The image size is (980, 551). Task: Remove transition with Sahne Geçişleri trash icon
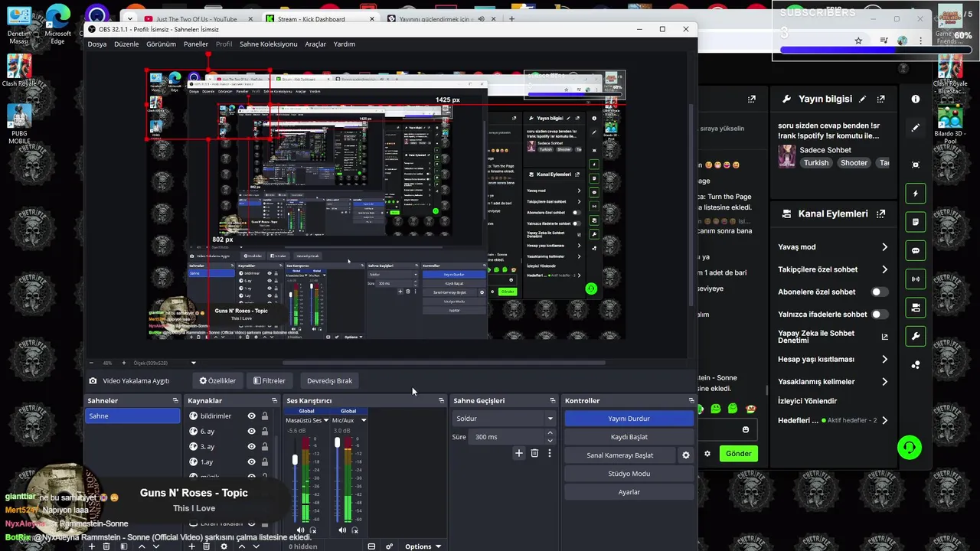[x=534, y=453]
